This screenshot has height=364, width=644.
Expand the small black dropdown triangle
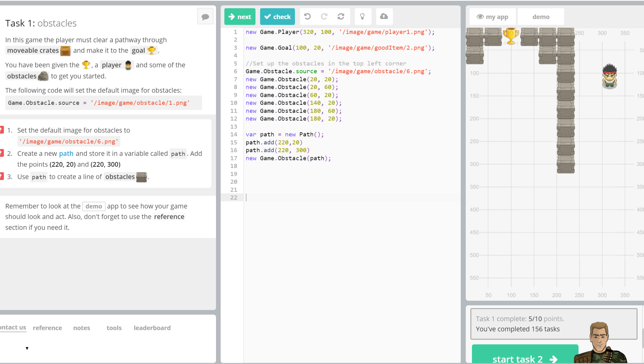(27, 349)
